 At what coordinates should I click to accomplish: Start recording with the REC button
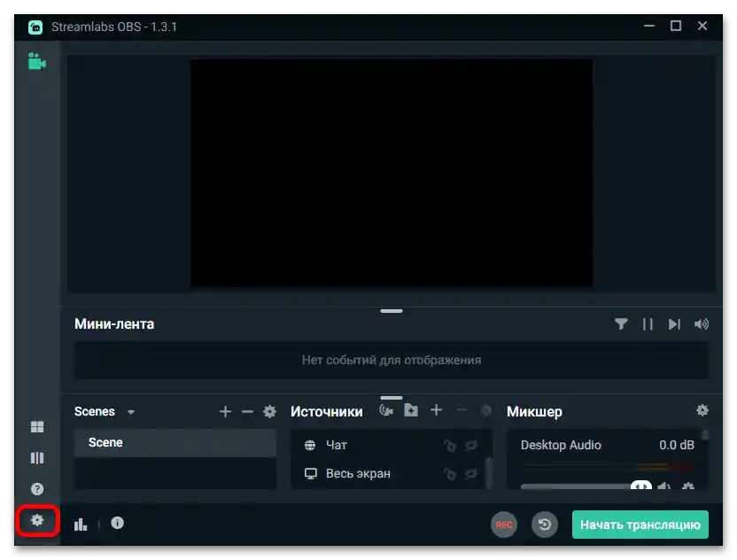(504, 525)
